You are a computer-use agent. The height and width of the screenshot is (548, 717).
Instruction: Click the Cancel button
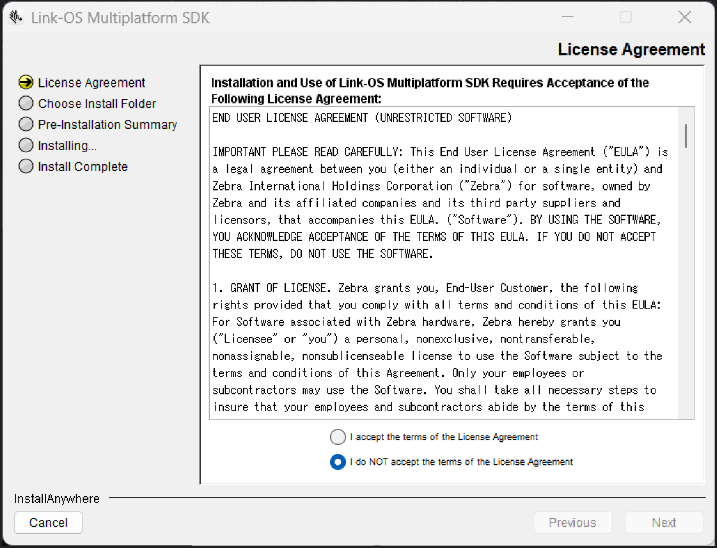[48, 522]
